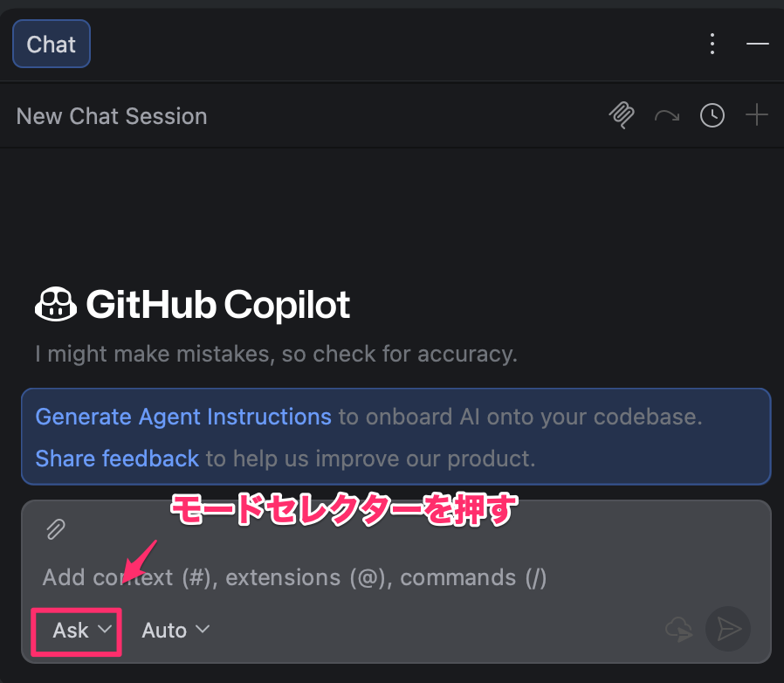Click the attachment paperclip in the session header

point(621,115)
